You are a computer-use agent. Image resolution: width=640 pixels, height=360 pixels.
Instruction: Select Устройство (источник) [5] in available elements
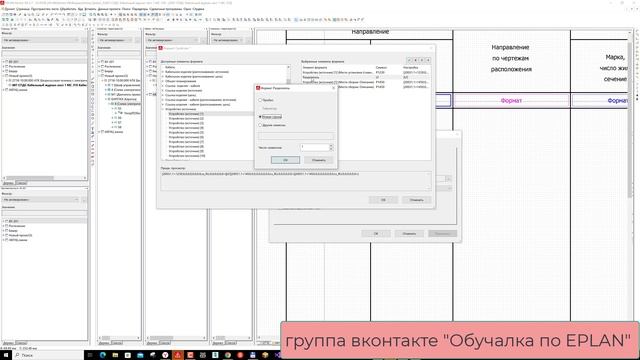(x=186, y=133)
